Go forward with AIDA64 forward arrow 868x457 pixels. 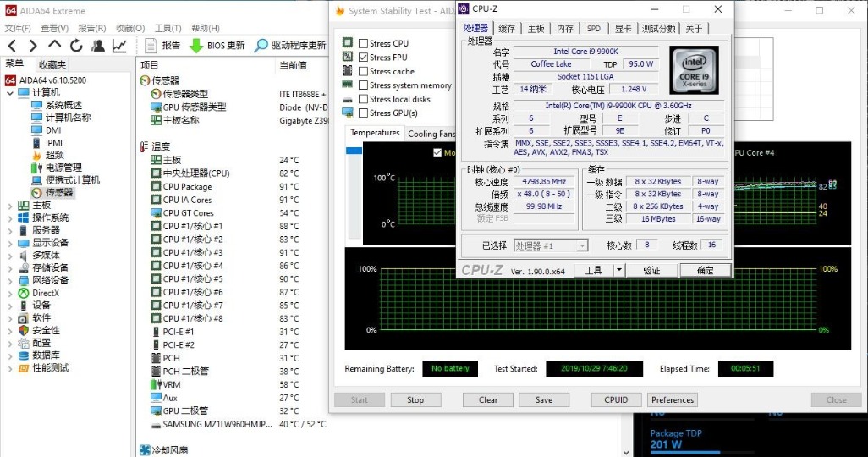pos(33,46)
